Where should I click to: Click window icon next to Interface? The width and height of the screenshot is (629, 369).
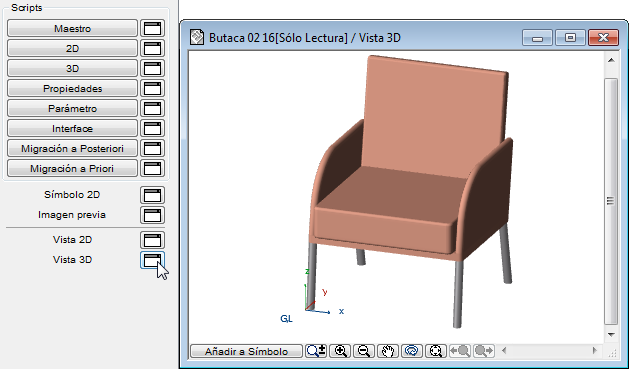click(152, 129)
